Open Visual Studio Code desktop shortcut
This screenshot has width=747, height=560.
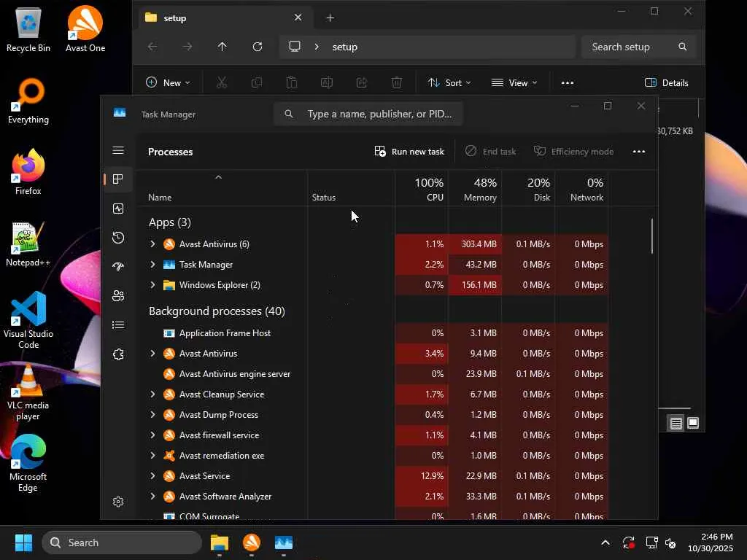click(x=28, y=320)
